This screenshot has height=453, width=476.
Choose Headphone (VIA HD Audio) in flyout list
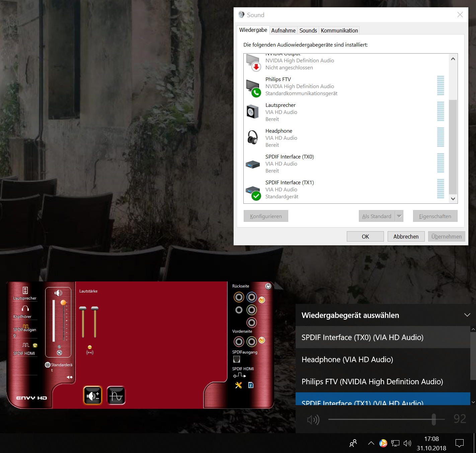point(383,359)
